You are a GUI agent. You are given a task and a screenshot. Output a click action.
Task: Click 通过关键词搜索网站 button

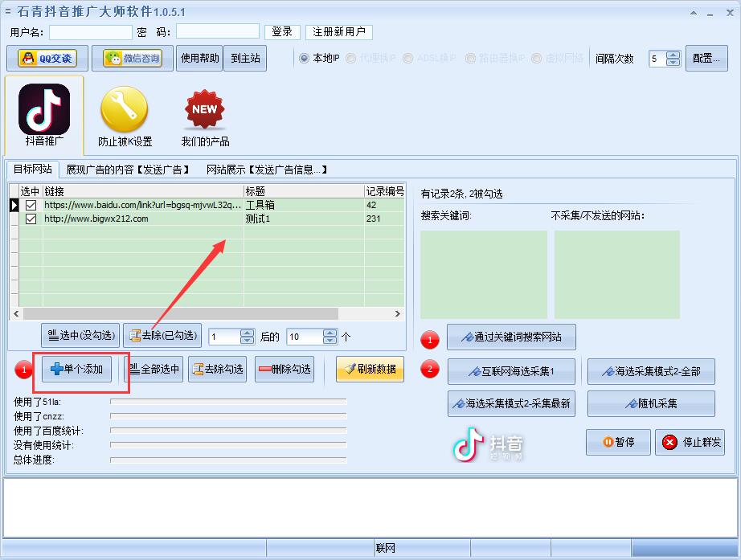click(511, 337)
